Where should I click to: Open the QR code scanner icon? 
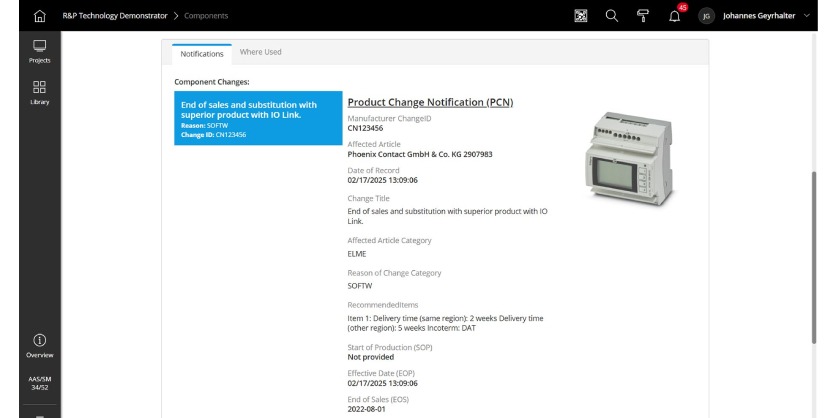click(x=581, y=16)
